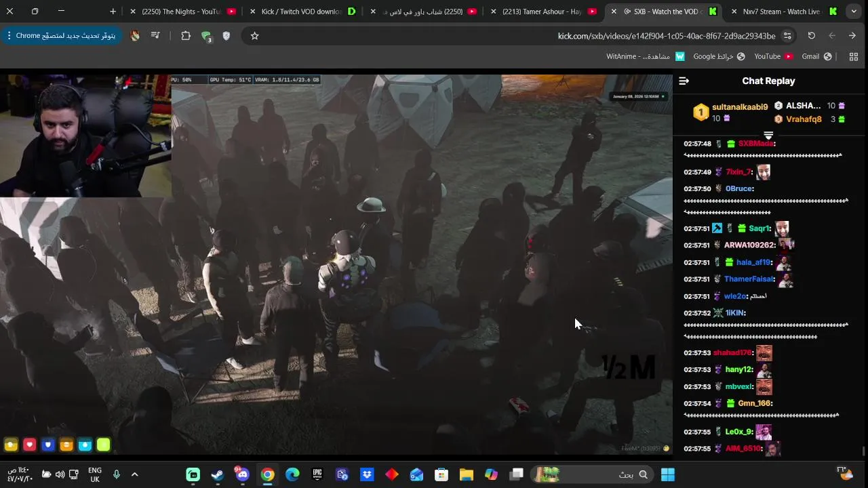Open Vrahafq8 leaderboard entry

(x=804, y=119)
